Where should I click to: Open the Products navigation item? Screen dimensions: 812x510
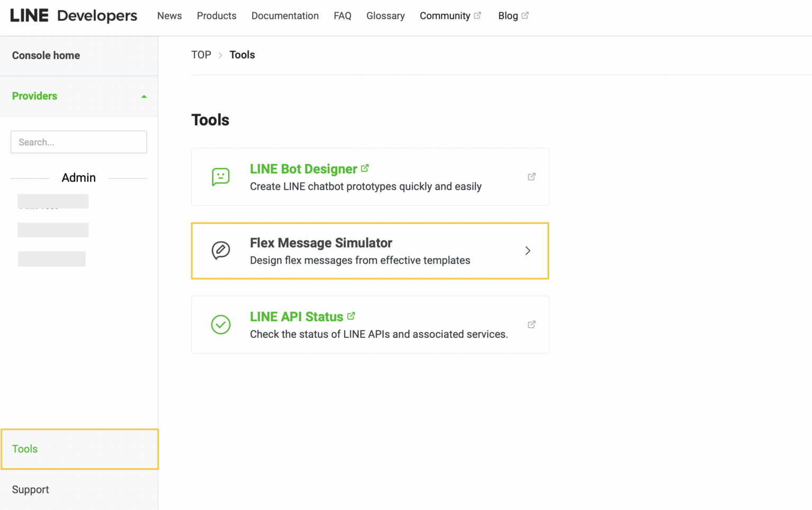(216, 16)
